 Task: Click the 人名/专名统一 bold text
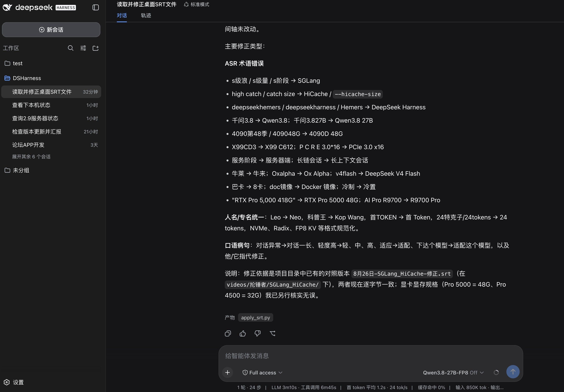coord(244,217)
